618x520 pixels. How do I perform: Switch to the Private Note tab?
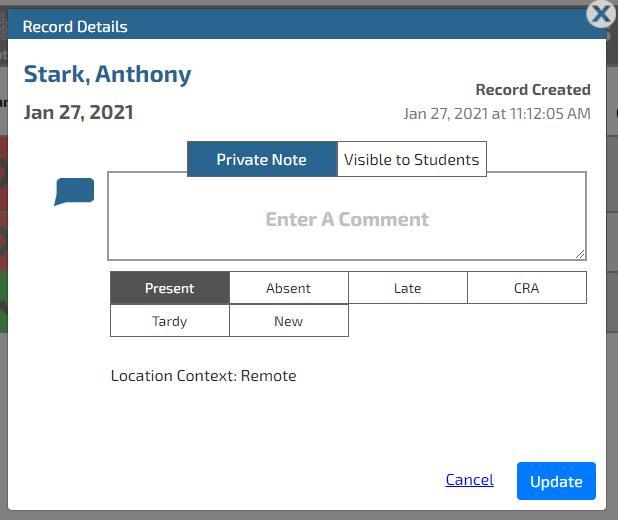(x=262, y=159)
